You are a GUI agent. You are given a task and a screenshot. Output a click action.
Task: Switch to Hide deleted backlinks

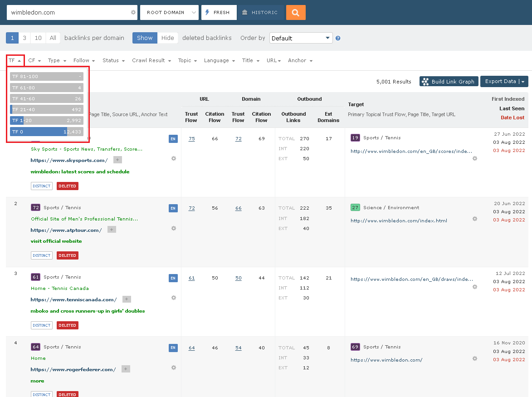coord(167,38)
